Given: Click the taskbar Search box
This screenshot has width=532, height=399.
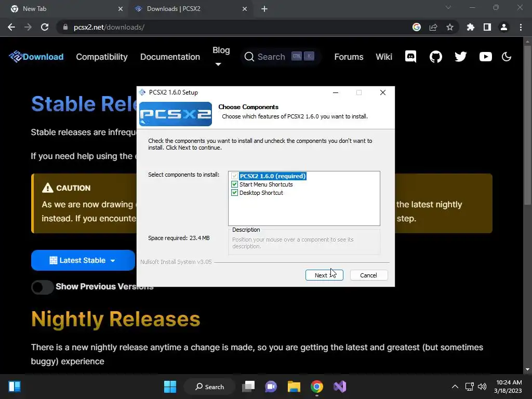Looking at the screenshot, I should tap(210, 387).
